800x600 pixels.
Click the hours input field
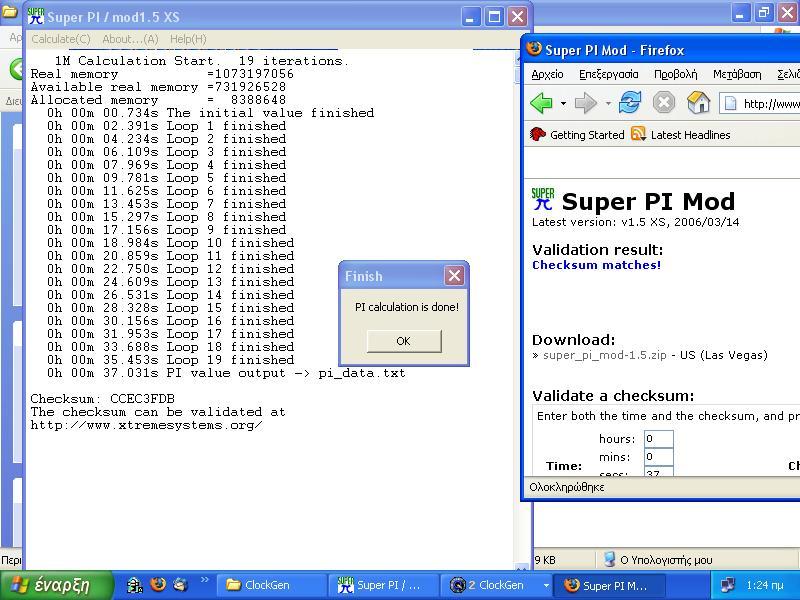659,439
